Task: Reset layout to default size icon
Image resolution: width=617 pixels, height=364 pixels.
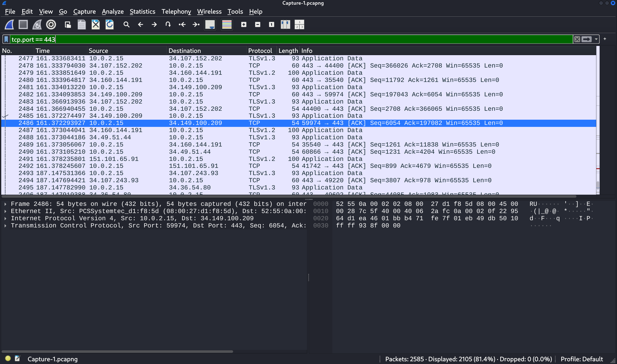Action: (299, 25)
